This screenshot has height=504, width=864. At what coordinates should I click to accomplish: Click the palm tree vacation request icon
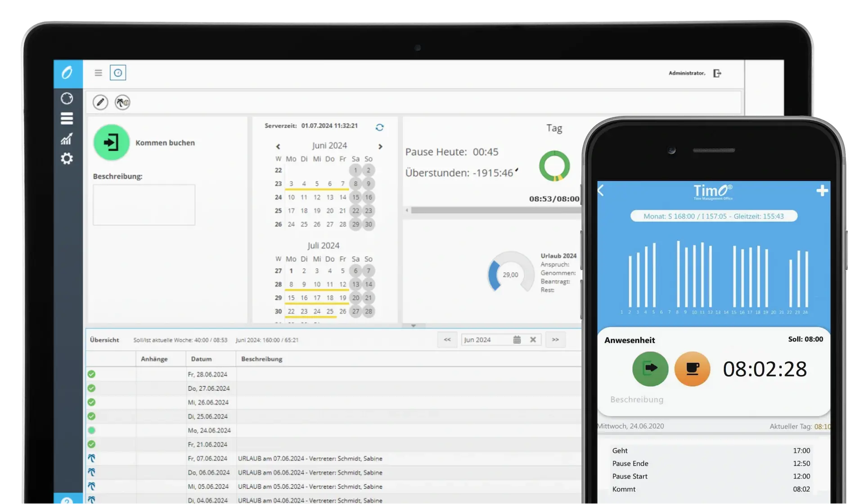(122, 103)
